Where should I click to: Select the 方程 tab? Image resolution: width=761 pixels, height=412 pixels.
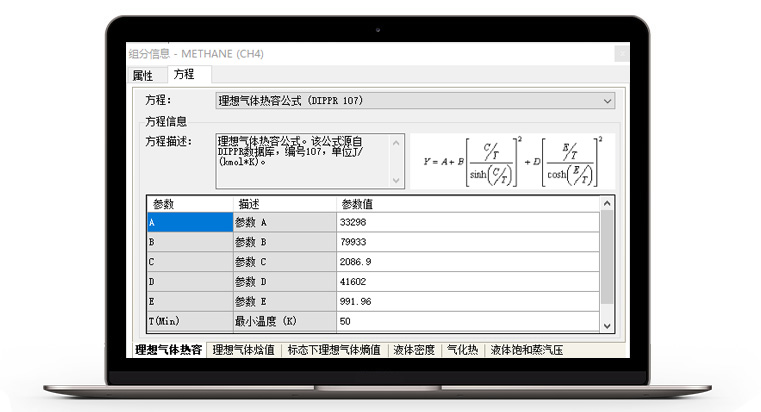tap(184, 75)
